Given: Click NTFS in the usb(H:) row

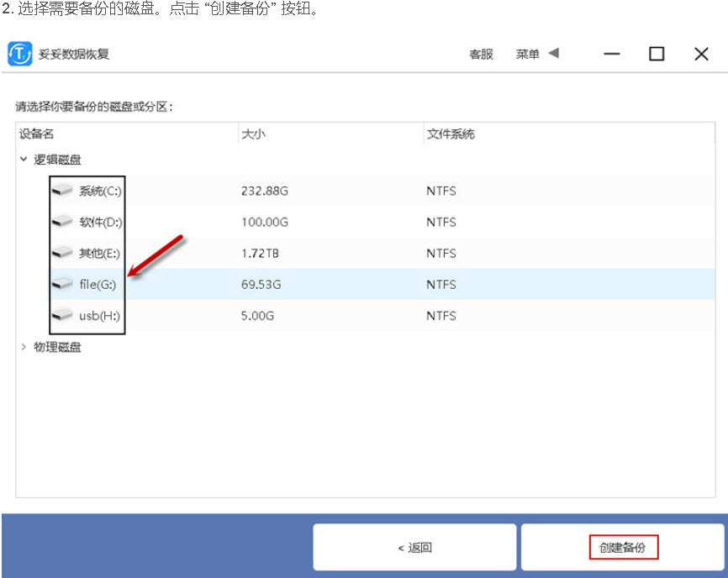Looking at the screenshot, I should pyautogui.click(x=441, y=316).
